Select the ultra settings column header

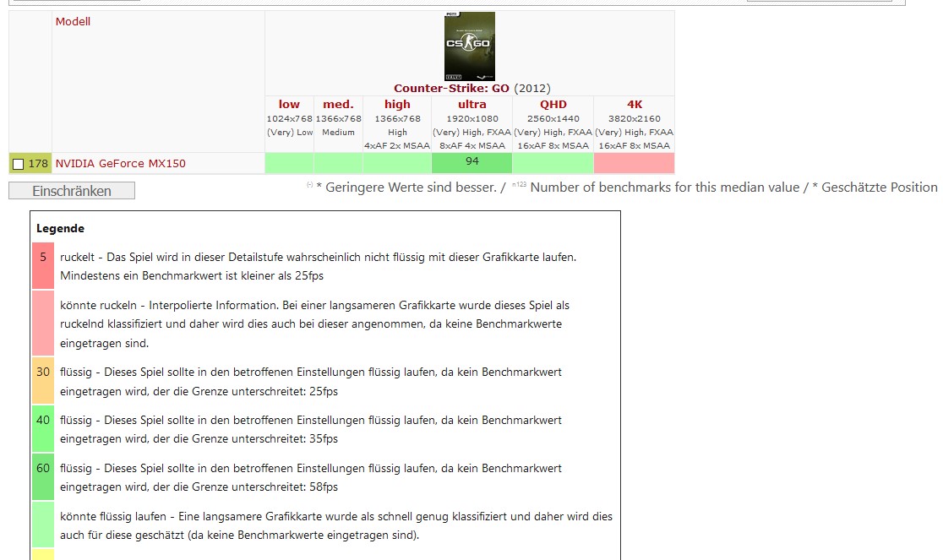pos(472,105)
